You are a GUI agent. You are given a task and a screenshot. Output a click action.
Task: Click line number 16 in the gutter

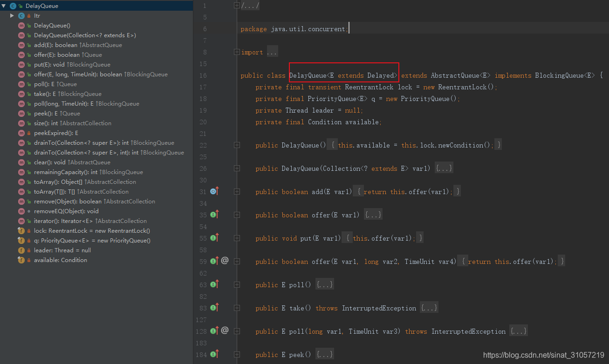[x=202, y=75]
